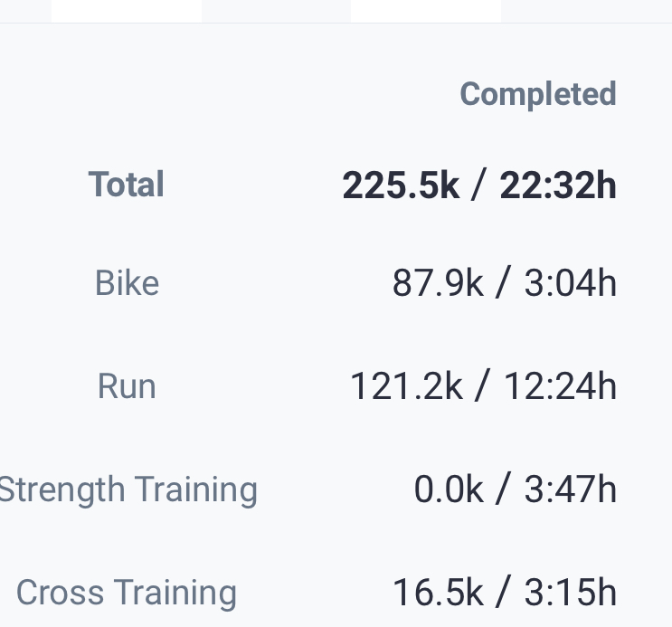Click the Run distance 121.2k
Image resolution: width=672 pixels, height=627 pixels.
click(x=406, y=386)
